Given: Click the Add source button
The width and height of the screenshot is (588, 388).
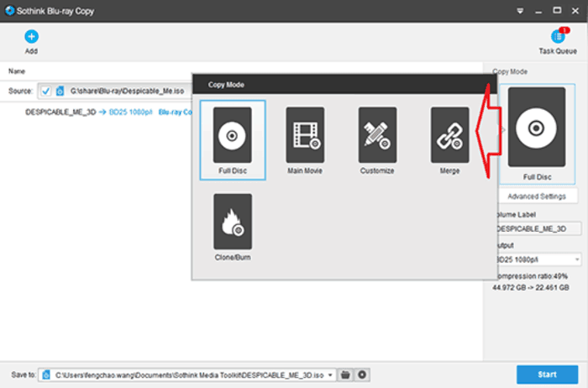Looking at the screenshot, I should 31,42.
